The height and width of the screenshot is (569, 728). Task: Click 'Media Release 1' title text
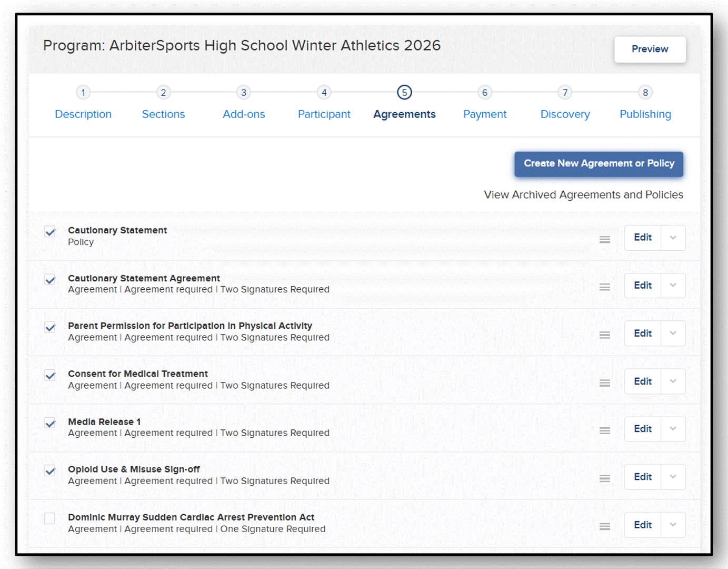[x=104, y=422]
